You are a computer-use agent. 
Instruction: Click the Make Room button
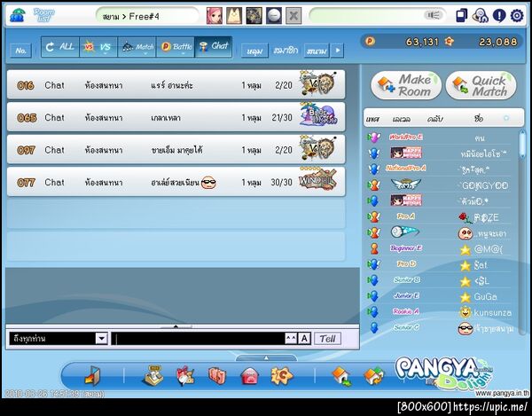[406, 85]
